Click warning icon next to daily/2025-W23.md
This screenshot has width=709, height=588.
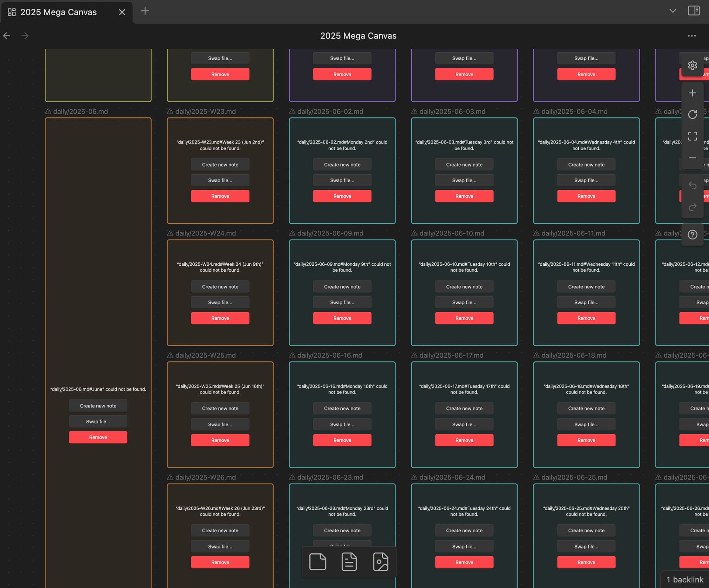170,111
